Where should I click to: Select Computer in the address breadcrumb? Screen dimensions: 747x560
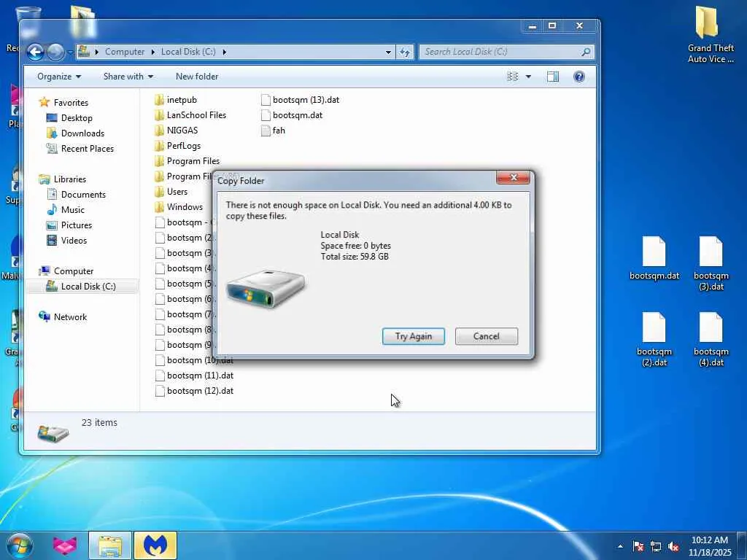click(x=124, y=52)
